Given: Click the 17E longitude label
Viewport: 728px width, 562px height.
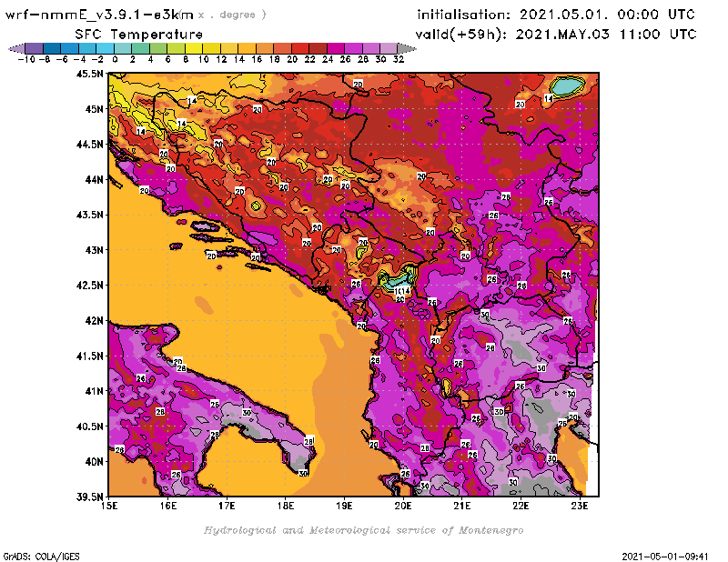Looking at the screenshot, I should pos(227,506).
